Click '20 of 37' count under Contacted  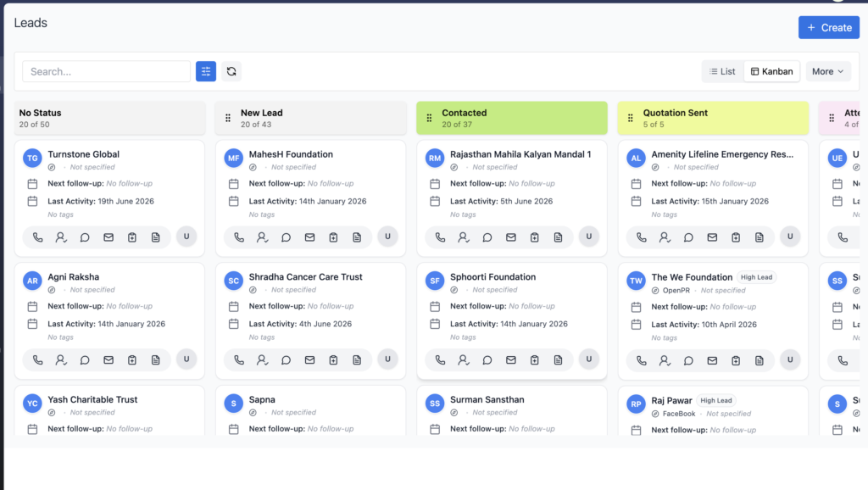coord(457,125)
